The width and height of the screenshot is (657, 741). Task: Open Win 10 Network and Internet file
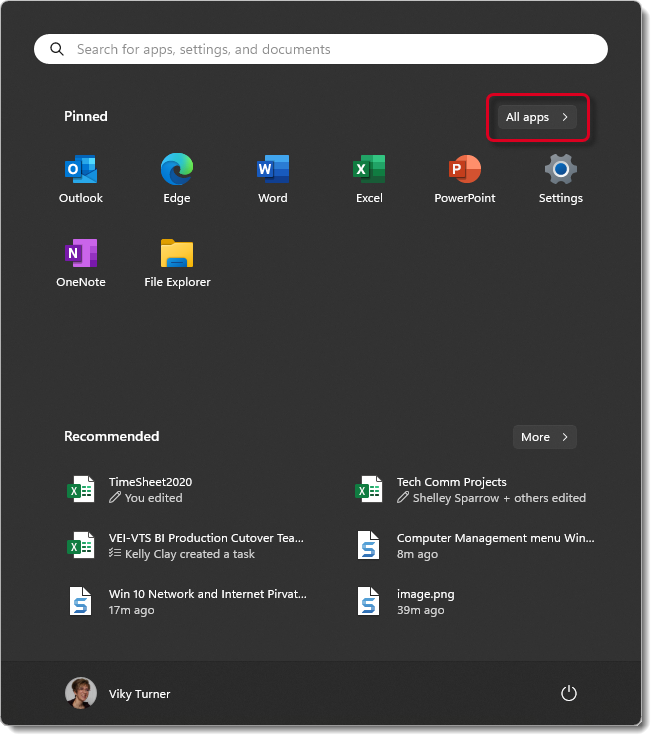coord(207,601)
